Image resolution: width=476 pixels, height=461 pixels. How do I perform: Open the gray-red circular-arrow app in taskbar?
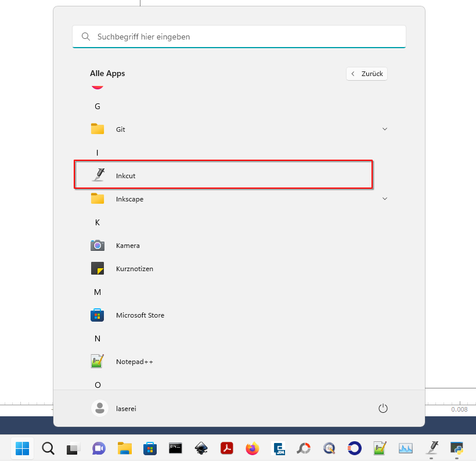pos(304,448)
